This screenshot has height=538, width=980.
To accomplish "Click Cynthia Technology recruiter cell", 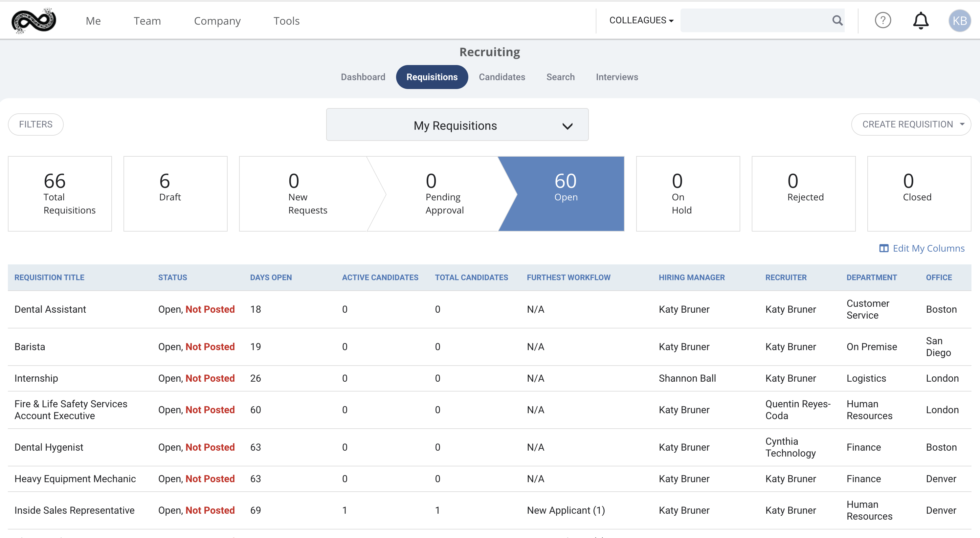I will [791, 447].
